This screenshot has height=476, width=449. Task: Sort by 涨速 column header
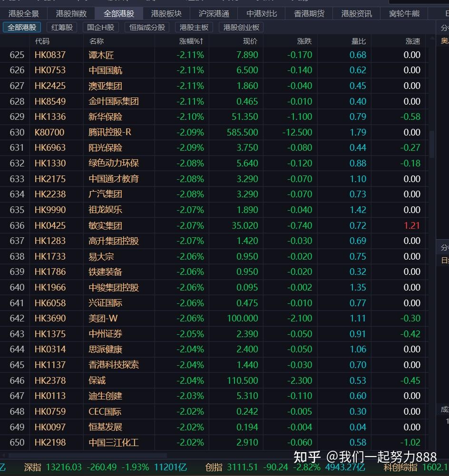412,41
